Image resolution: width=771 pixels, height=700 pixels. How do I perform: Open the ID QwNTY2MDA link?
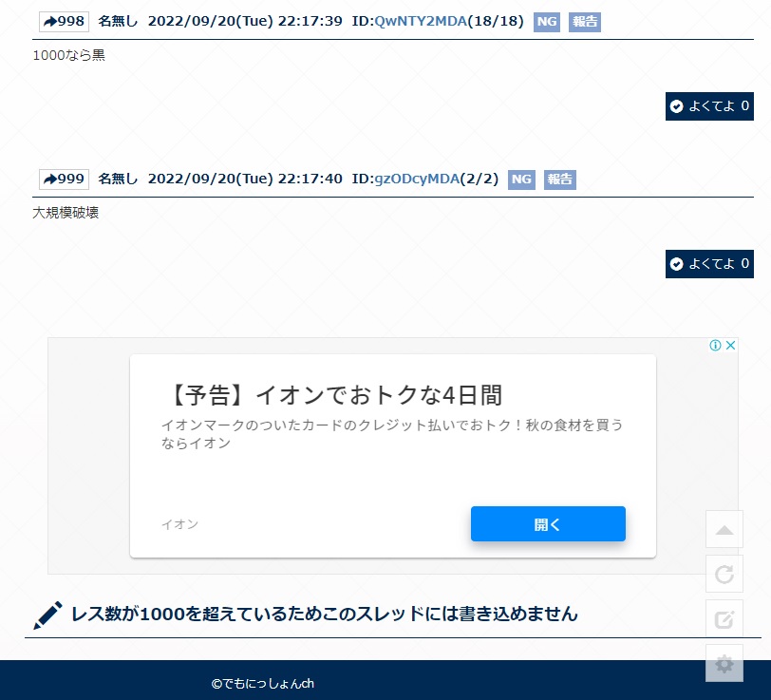point(421,22)
